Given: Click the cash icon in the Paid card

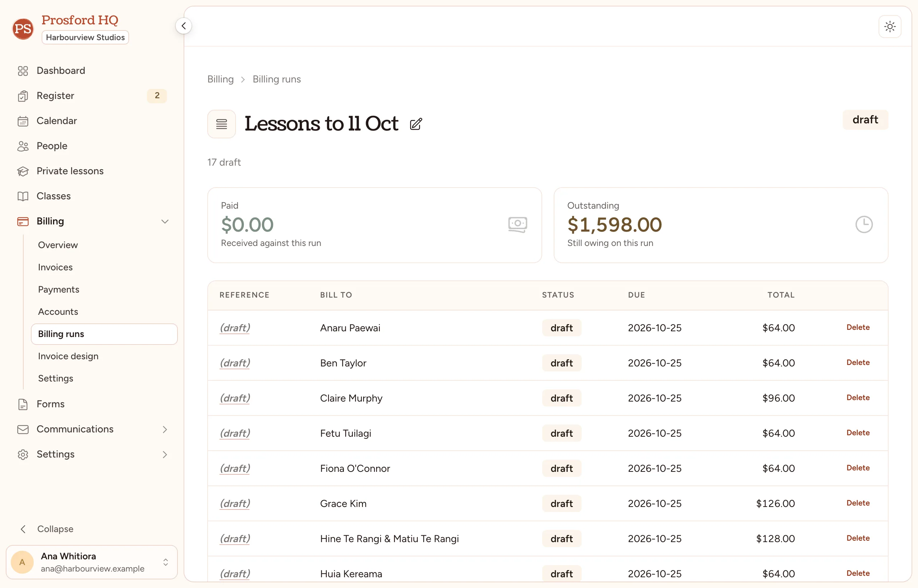Looking at the screenshot, I should (x=518, y=224).
